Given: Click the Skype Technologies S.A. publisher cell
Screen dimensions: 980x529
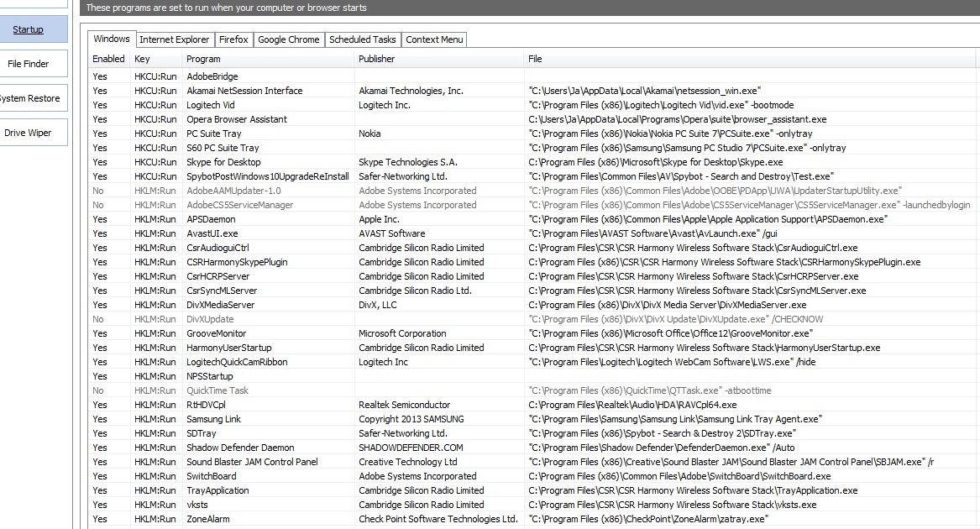Looking at the screenshot, I should 408,163.
